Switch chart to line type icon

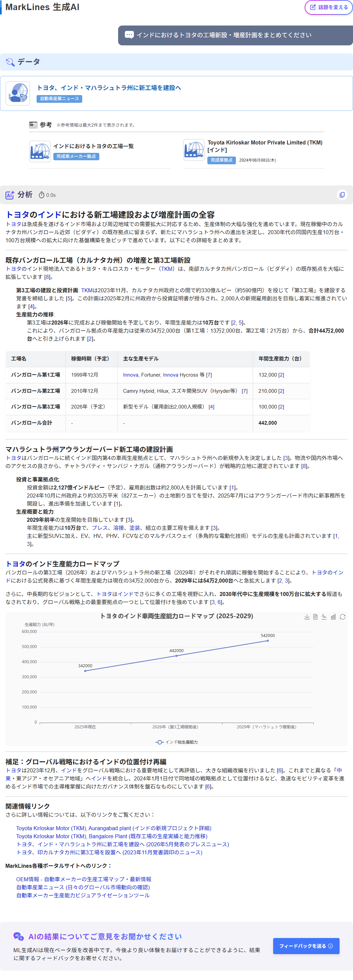click(x=324, y=617)
